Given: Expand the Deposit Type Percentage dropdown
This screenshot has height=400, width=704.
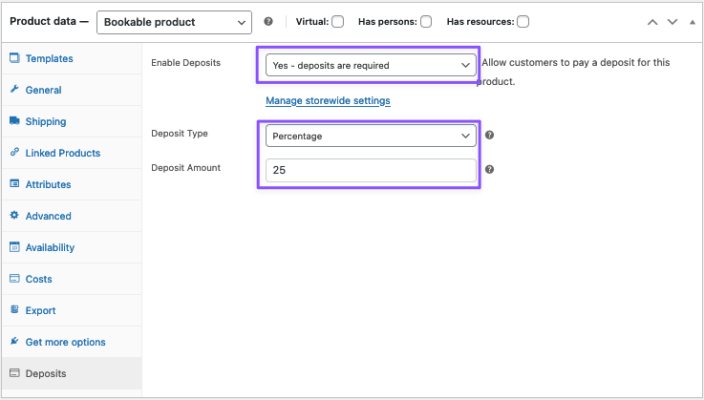Looking at the screenshot, I should [x=370, y=136].
